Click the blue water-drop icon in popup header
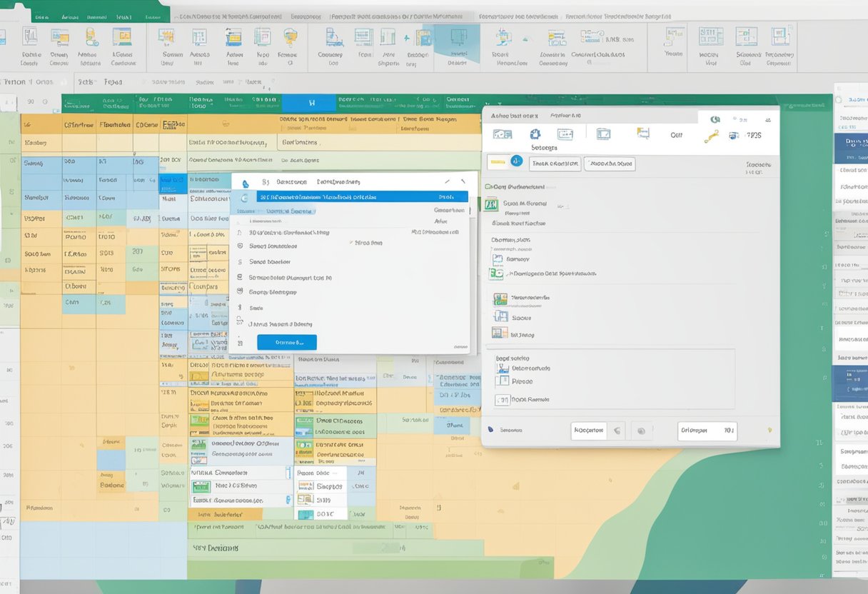 tap(246, 183)
